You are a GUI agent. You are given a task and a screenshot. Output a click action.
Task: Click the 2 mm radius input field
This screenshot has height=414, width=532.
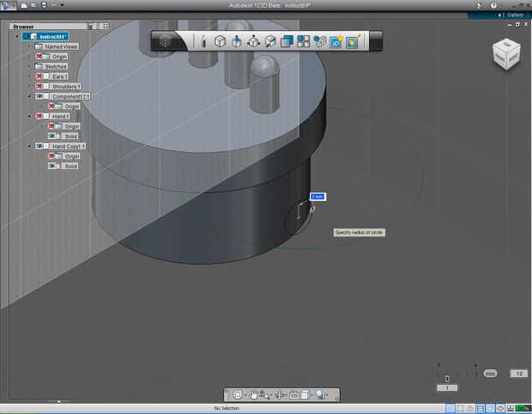click(x=317, y=197)
